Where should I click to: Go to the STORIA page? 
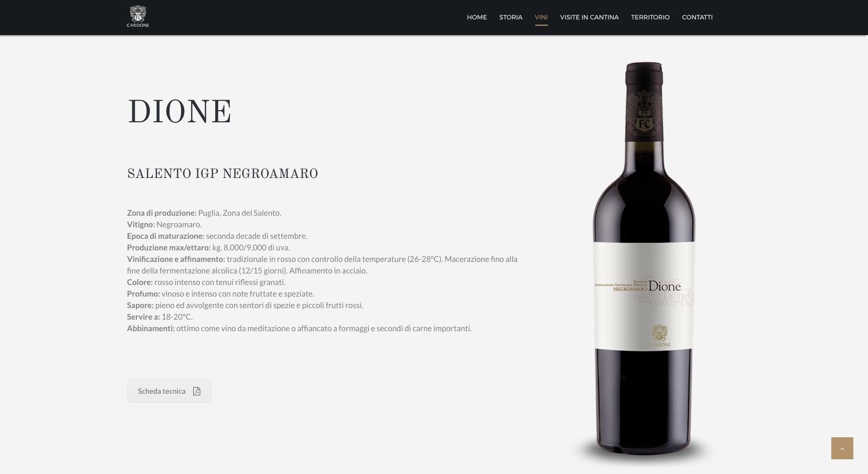511,17
